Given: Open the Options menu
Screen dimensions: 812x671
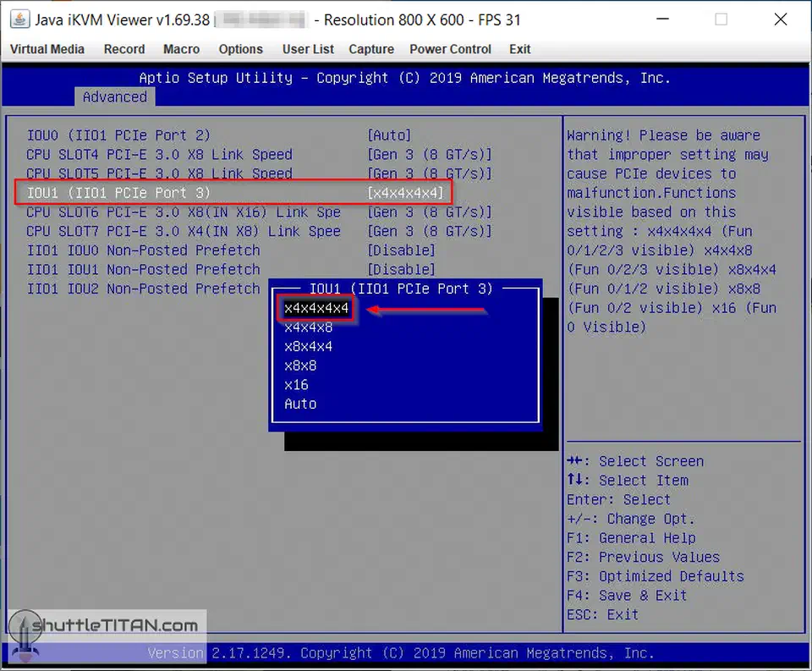Looking at the screenshot, I should click(x=240, y=49).
